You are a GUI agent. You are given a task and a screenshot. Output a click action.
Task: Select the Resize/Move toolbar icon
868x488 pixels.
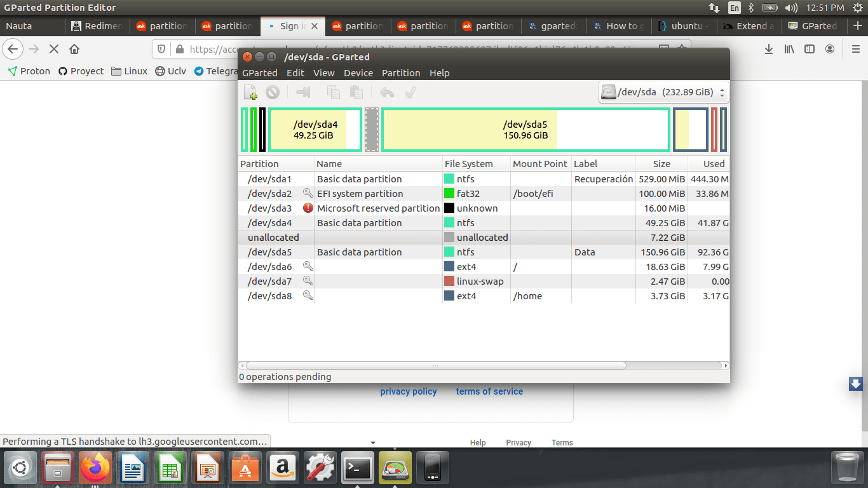tap(302, 91)
